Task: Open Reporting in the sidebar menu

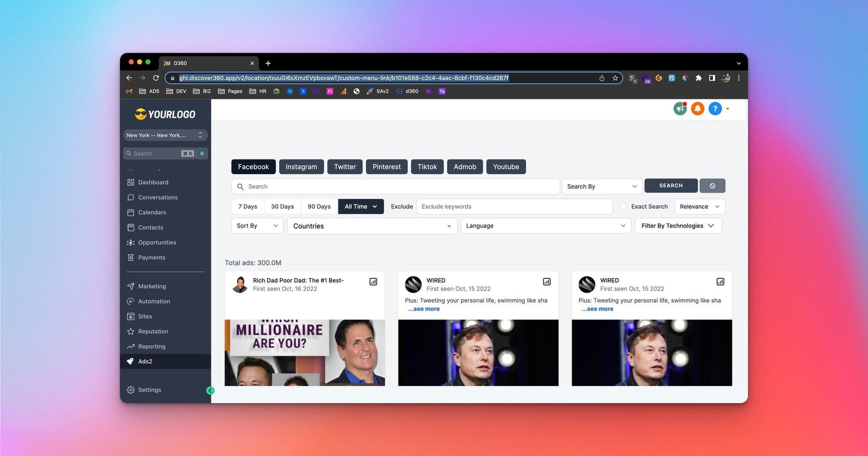Action: click(x=151, y=347)
